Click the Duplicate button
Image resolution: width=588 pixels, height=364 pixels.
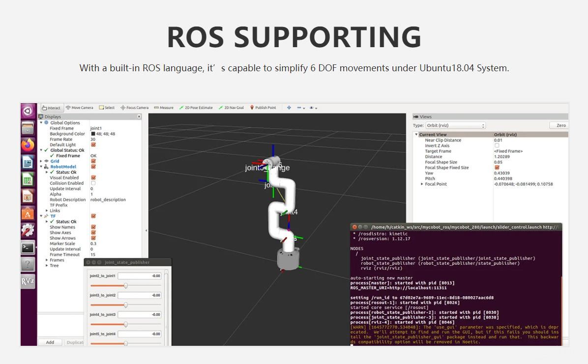click(74, 342)
